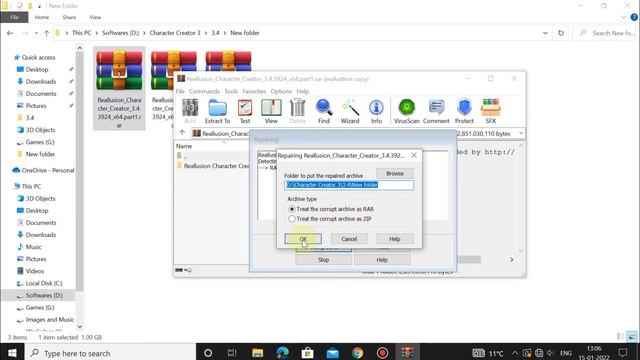The width and height of the screenshot is (640, 360).
Task: Open the Wizard toolbar icon
Action: [350, 111]
